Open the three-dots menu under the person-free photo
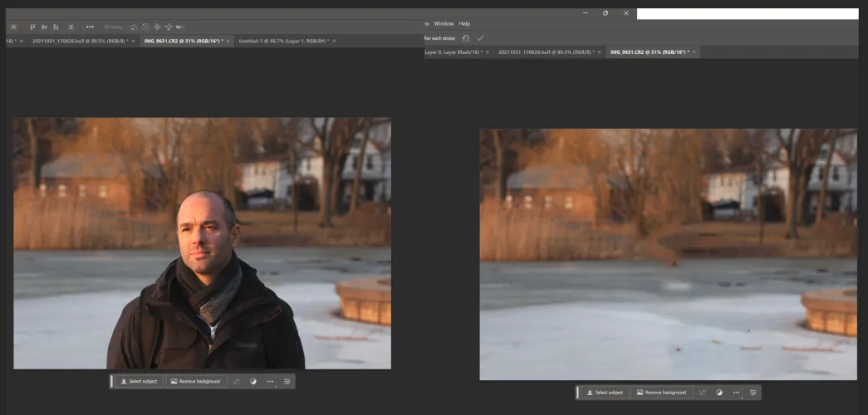The width and height of the screenshot is (868, 415). click(x=736, y=392)
